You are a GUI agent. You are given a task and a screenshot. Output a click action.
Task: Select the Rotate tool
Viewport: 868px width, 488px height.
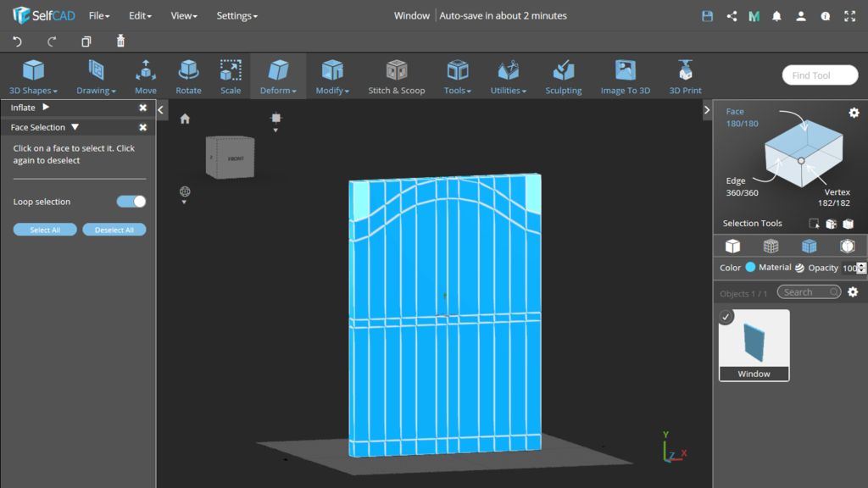(188, 76)
